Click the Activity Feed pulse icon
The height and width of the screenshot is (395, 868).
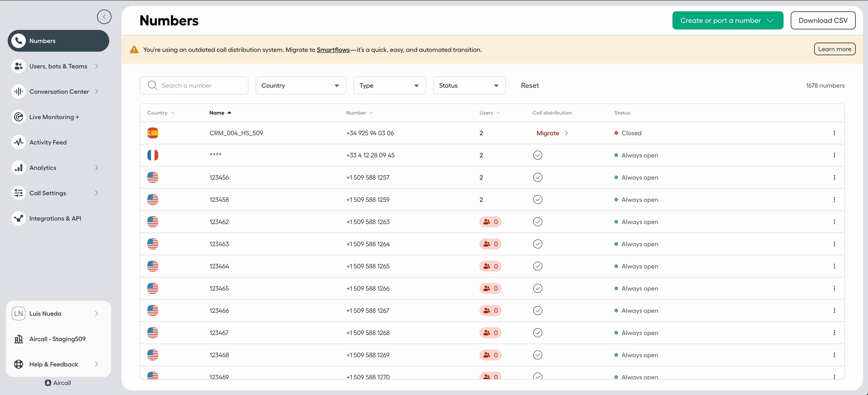tap(19, 142)
